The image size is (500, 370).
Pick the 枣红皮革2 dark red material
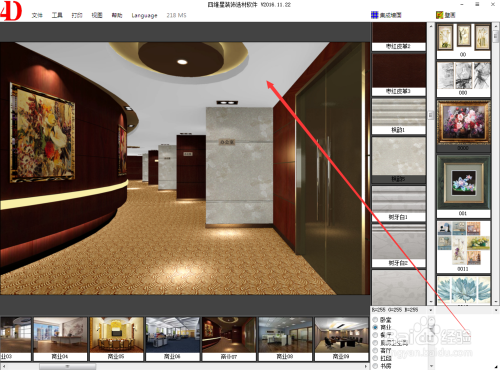(399, 37)
